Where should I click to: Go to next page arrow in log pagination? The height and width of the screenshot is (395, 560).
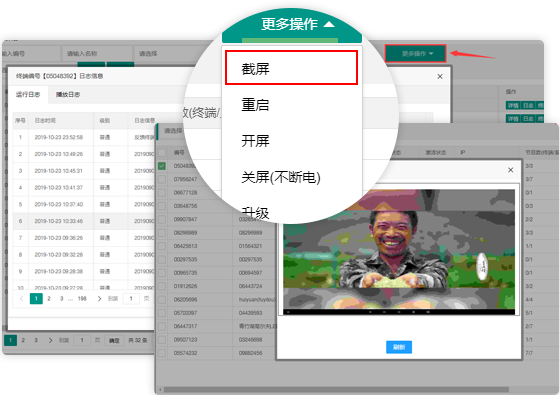(99, 299)
